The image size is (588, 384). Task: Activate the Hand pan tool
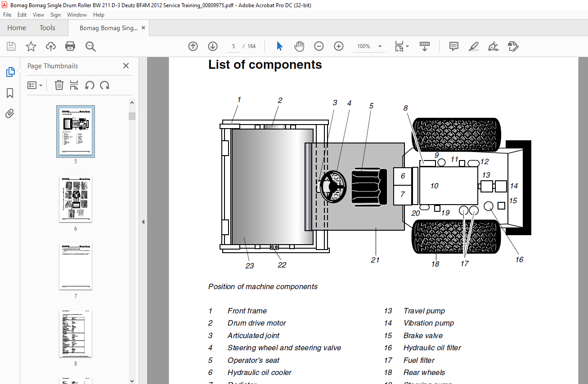point(299,46)
